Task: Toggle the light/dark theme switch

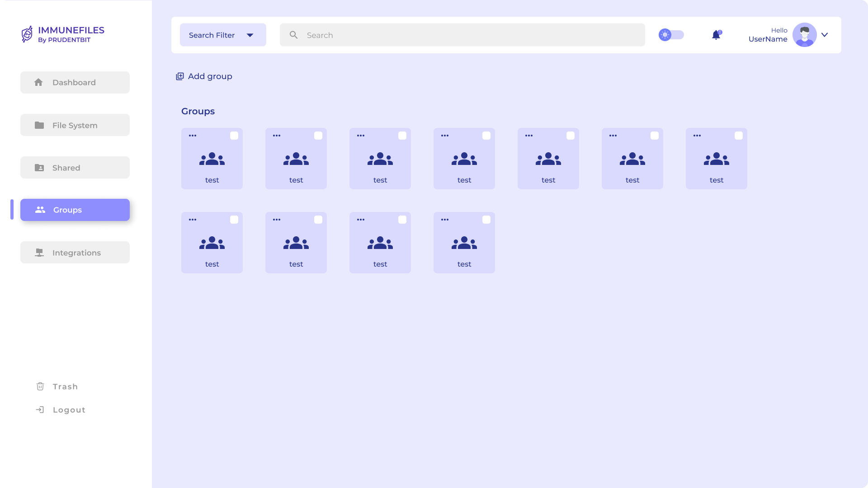Action: (671, 35)
